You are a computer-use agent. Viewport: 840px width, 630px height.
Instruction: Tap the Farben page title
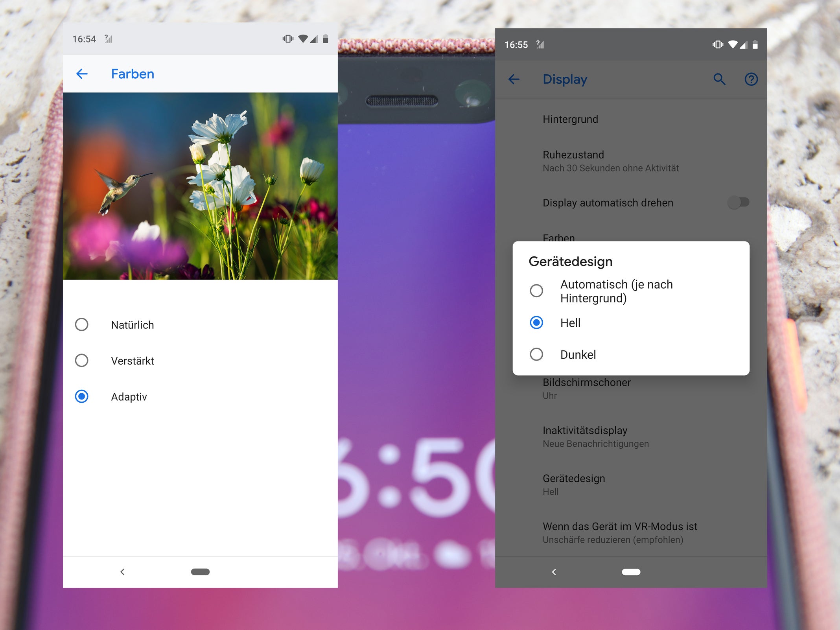click(133, 74)
